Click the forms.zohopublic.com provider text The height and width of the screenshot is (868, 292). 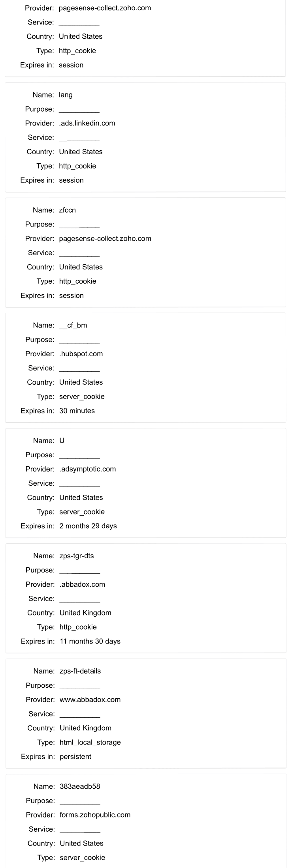(95, 814)
